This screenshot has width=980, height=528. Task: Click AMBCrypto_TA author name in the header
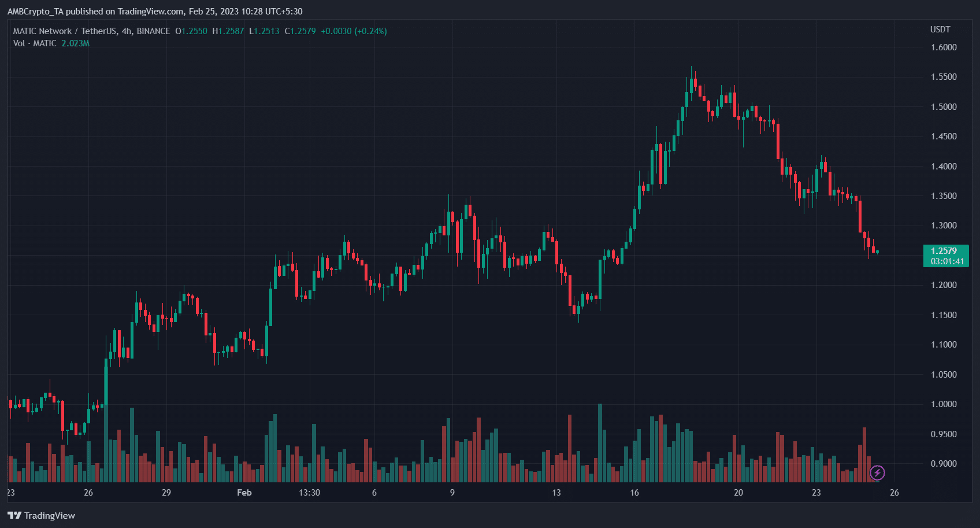(36, 11)
